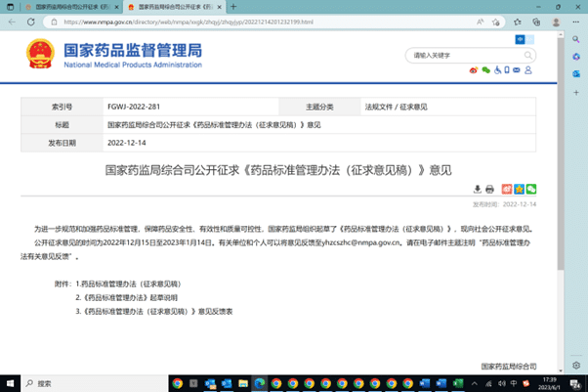
Task: View site information via the lock icon
Action: click(54, 22)
